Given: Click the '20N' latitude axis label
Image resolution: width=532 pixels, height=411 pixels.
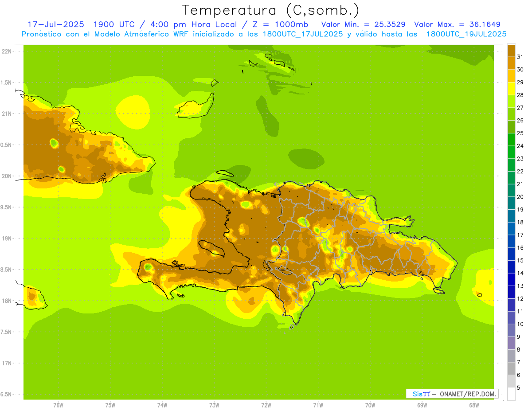Looking at the screenshot, I should [7, 176].
